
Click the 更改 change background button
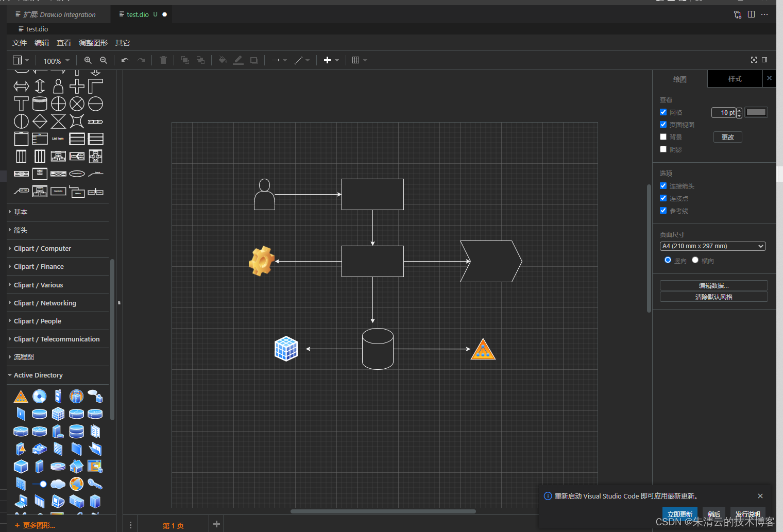coord(728,137)
